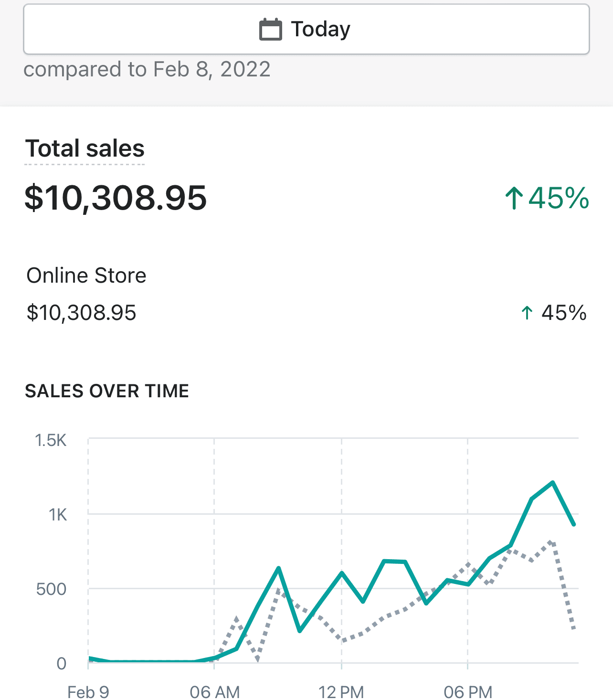Click the calendar icon beside Today
Image resolution: width=613 pixels, height=700 pixels.
[x=270, y=30]
